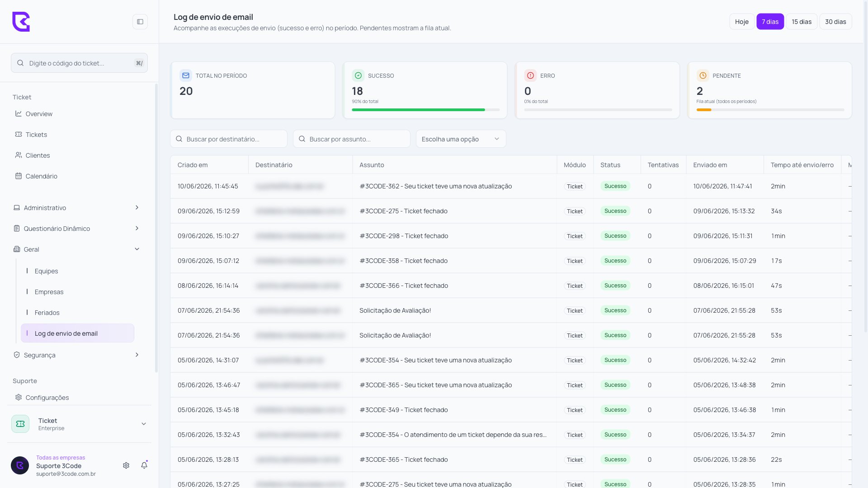Select the 30 dias period filter
The image size is (868, 488).
835,22
